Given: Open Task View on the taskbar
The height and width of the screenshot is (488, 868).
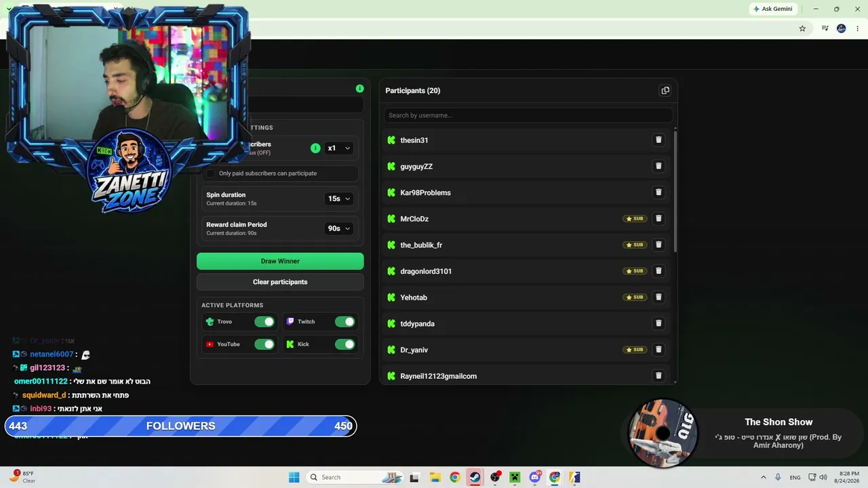Looking at the screenshot, I should click(414, 477).
